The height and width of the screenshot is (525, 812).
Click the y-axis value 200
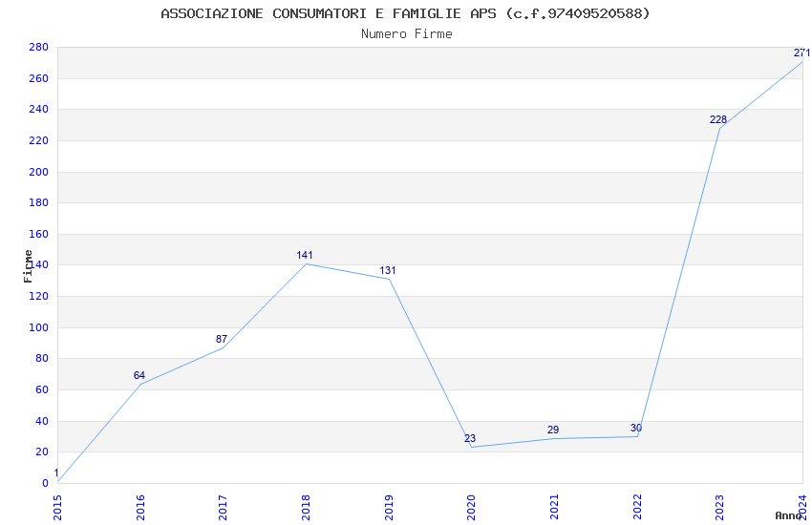pos(39,172)
